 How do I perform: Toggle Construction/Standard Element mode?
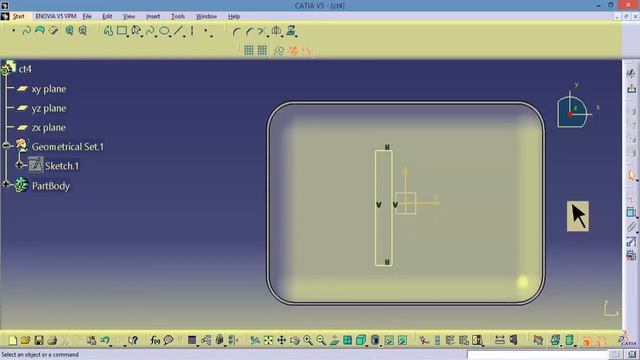tap(279, 51)
